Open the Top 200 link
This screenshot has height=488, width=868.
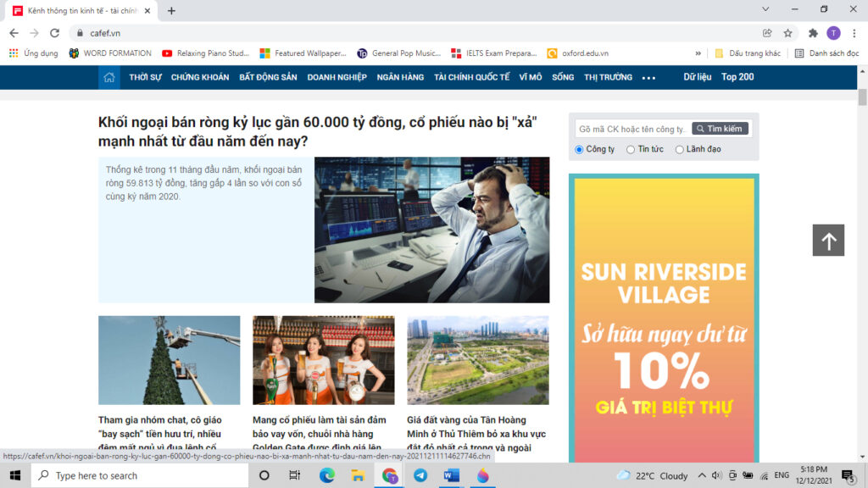click(x=737, y=77)
